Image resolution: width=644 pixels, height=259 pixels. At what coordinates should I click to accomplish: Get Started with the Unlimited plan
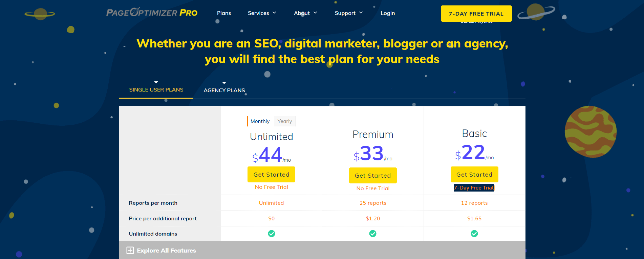(271, 174)
